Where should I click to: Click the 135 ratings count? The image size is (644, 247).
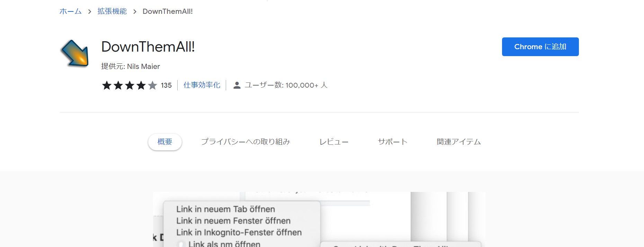[x=166, y=85]
